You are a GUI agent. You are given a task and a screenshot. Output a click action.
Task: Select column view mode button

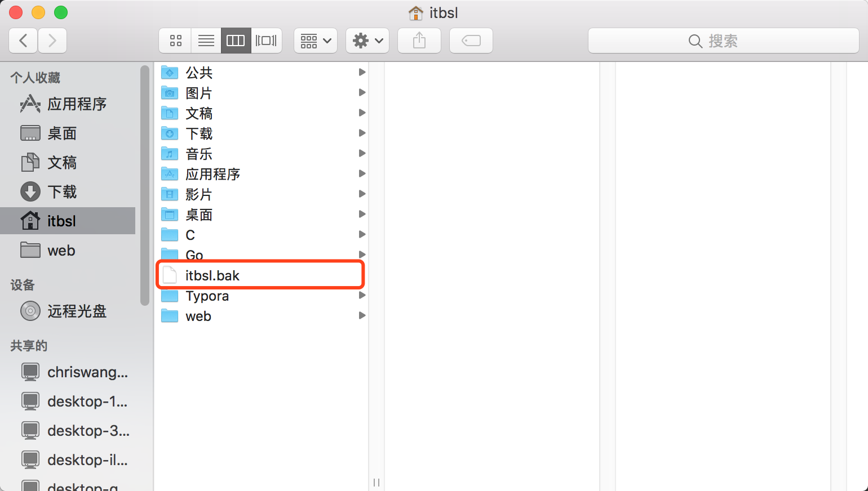(x=236, y=41)
